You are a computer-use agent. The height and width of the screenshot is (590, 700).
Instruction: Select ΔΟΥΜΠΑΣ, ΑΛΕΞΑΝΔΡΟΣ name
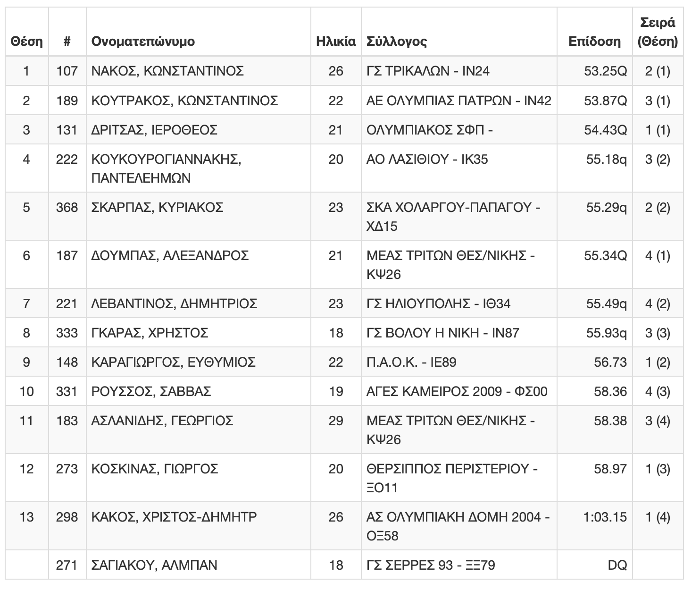170,256
